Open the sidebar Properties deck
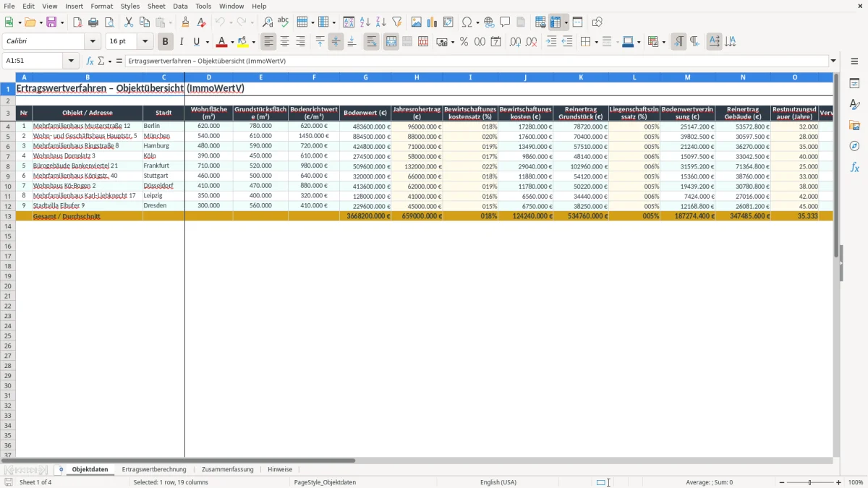868x488 pixels. point(854,84)
